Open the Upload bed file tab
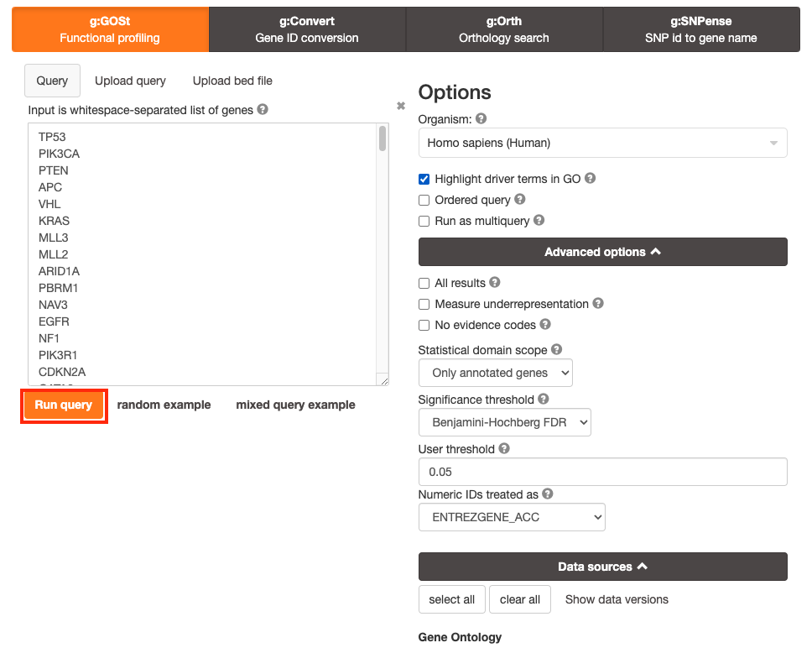Screen dimensions: 812x648 [x=232, y=81]
